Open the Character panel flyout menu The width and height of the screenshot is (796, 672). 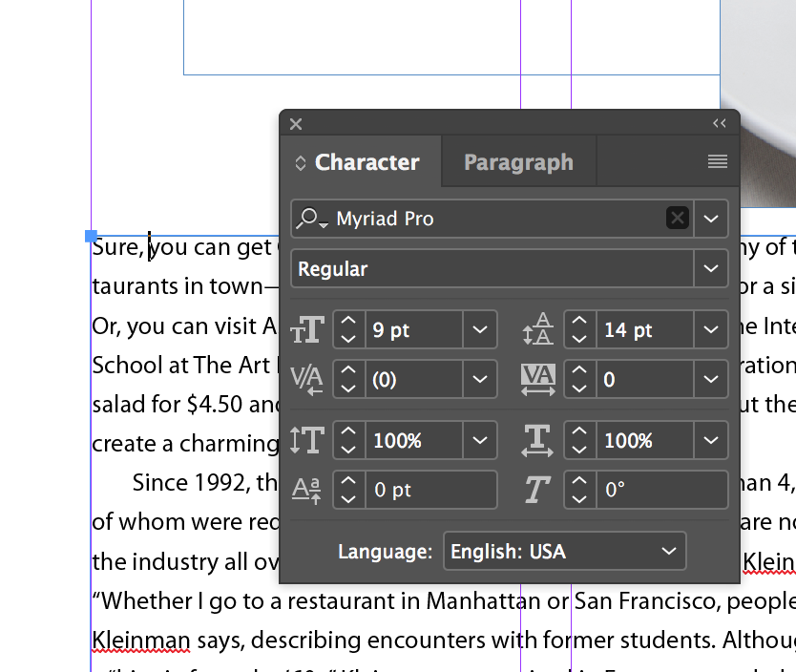[718, 161]
